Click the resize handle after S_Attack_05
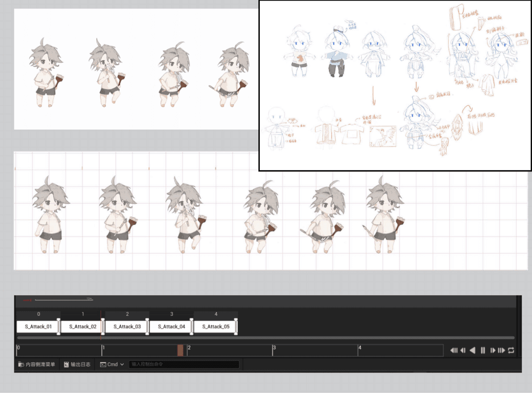Viewport: 532px width, 393px height. point(236,326)
